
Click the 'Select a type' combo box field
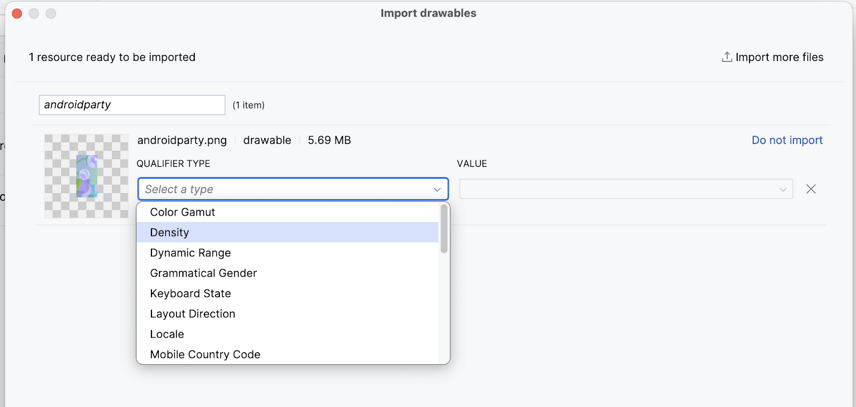click(285, 189)
